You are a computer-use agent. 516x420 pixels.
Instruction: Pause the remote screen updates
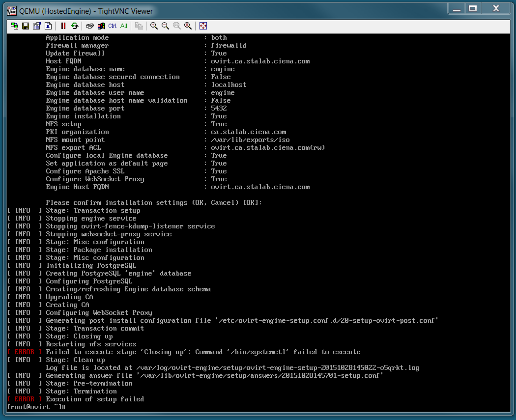pyautogui.click(x=63, y=26)
